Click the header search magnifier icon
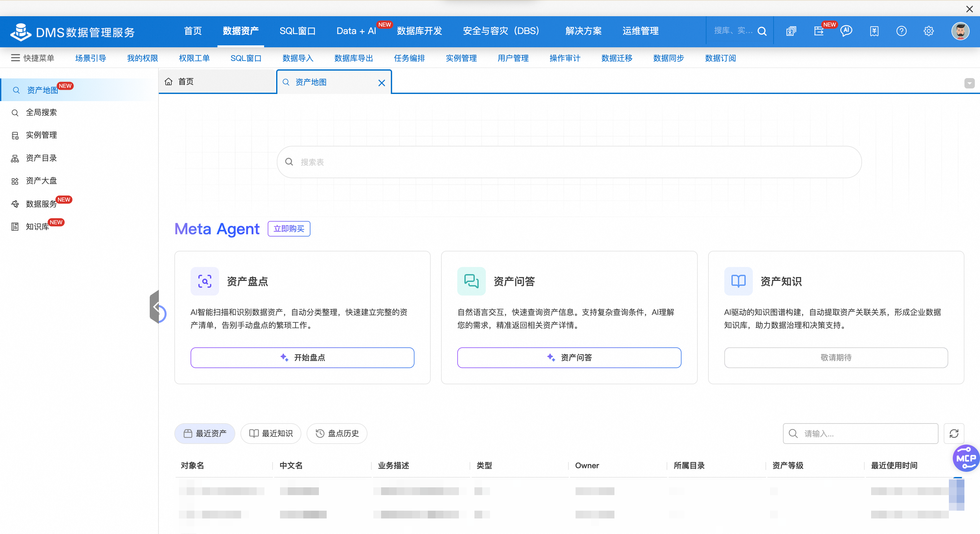980x534 pixels. tap(762, 31)
